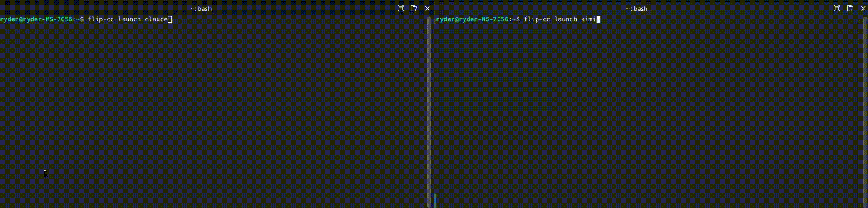Viewport: 868px width, 208px height.
Task: Maximize the right terminal pane
Action: (x=837, y=9)
